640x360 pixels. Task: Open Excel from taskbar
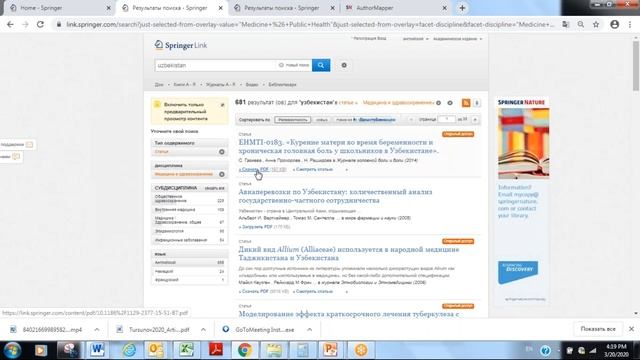point(186,350)
